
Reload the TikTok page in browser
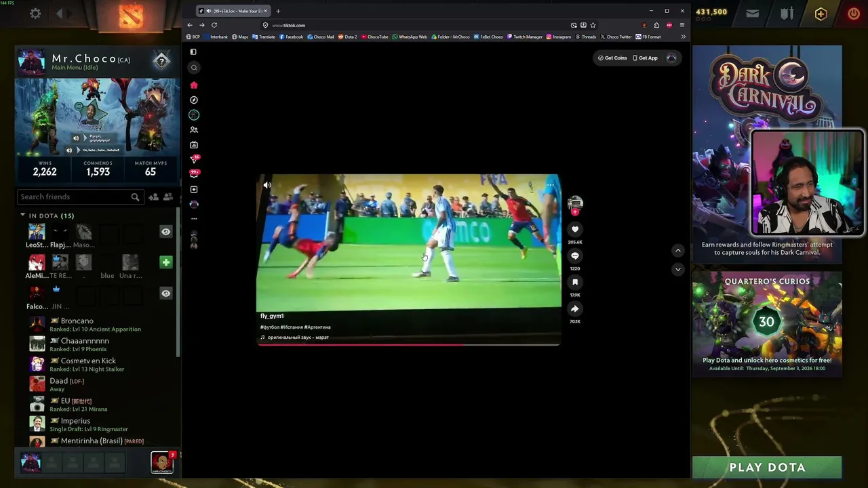point(214,25)
